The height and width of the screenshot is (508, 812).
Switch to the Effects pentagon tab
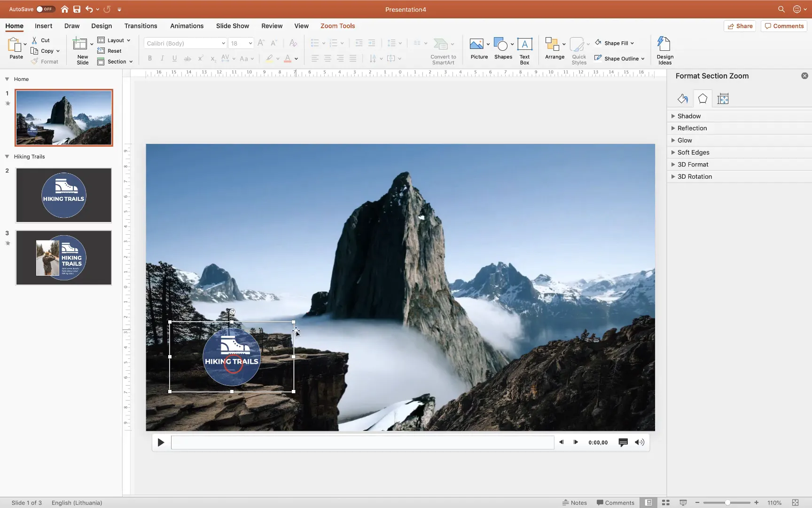(703, 98)
